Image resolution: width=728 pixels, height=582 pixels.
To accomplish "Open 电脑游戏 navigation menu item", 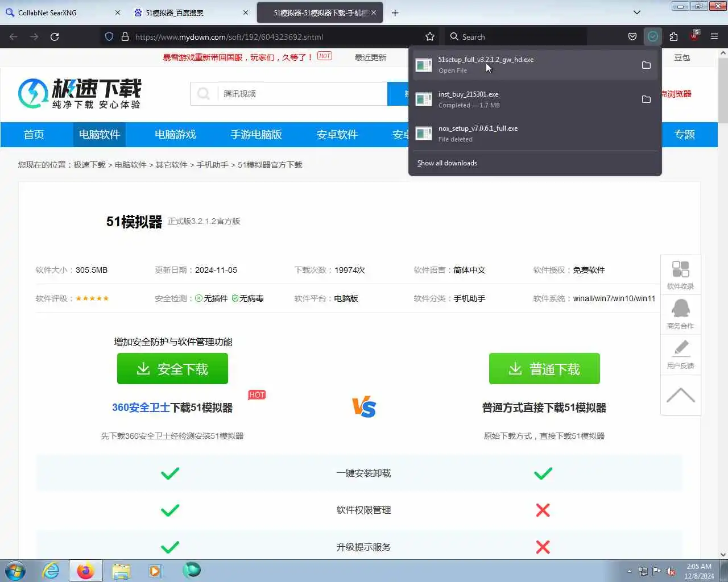I will click(175, 135).
